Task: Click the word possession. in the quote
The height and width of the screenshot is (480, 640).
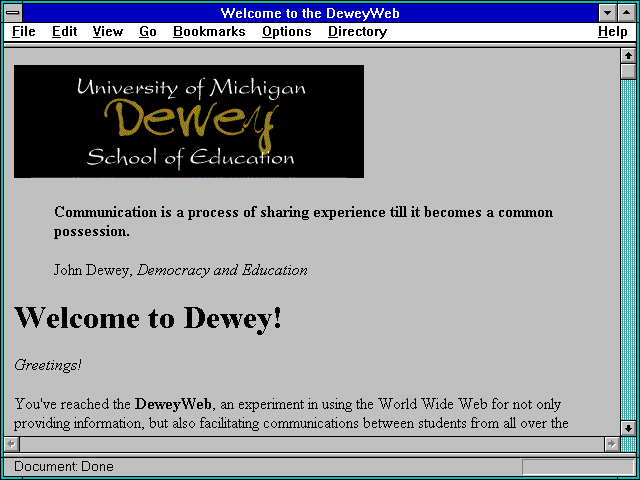Action: click(x=91, y=232)
